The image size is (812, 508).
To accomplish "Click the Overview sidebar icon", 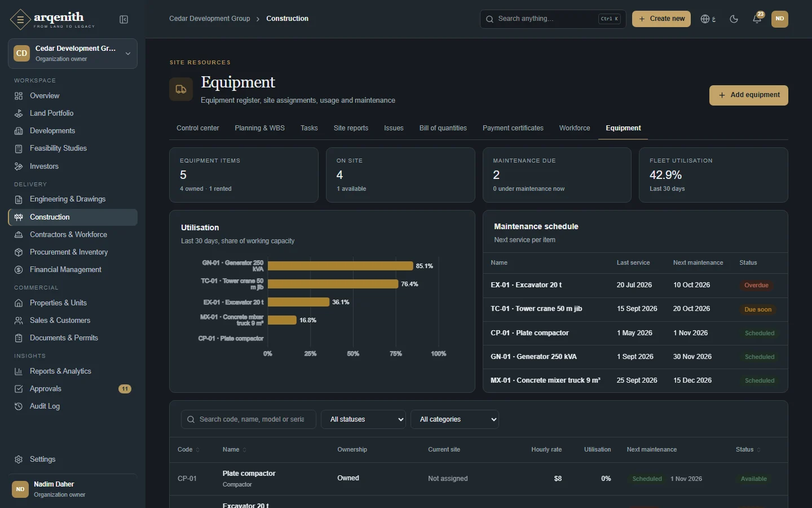I will (x=19, y=96).
